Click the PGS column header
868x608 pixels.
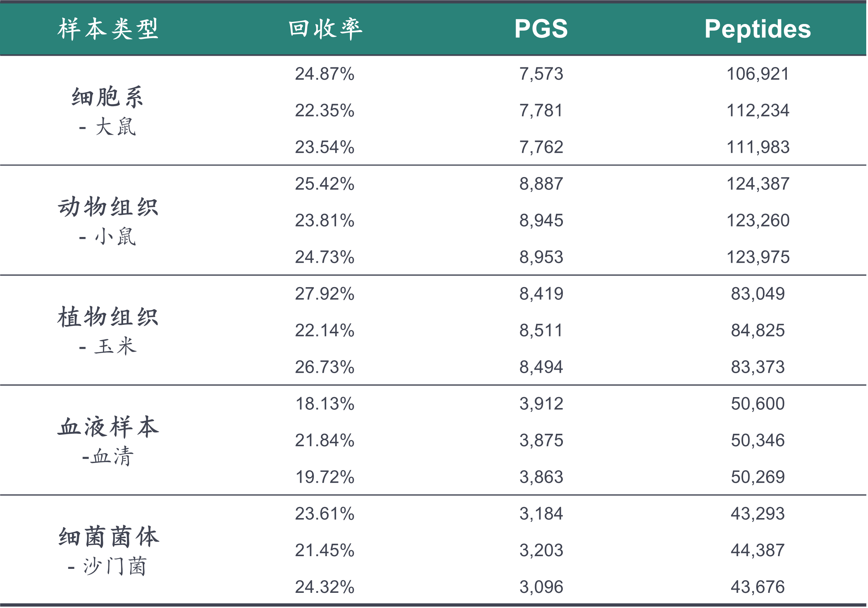(541, 29)
